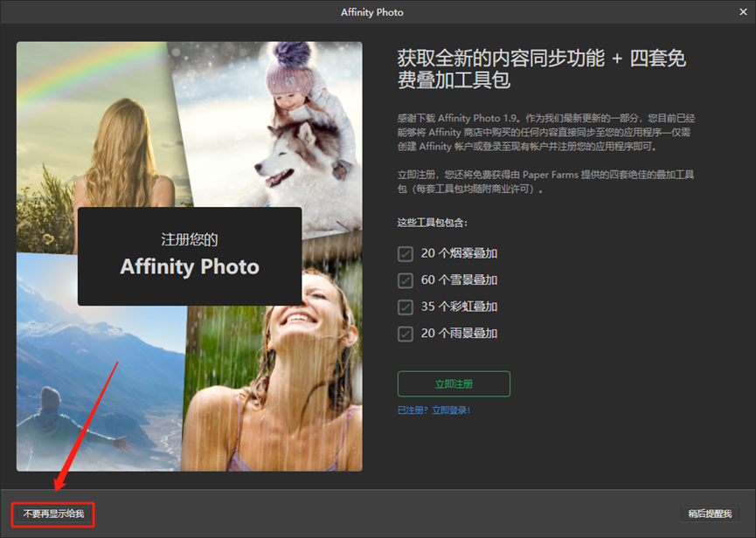This screenshot has width=756, height=538.
Task: Click the X close icon in the title bar
Action: click(x=744, y=11)
